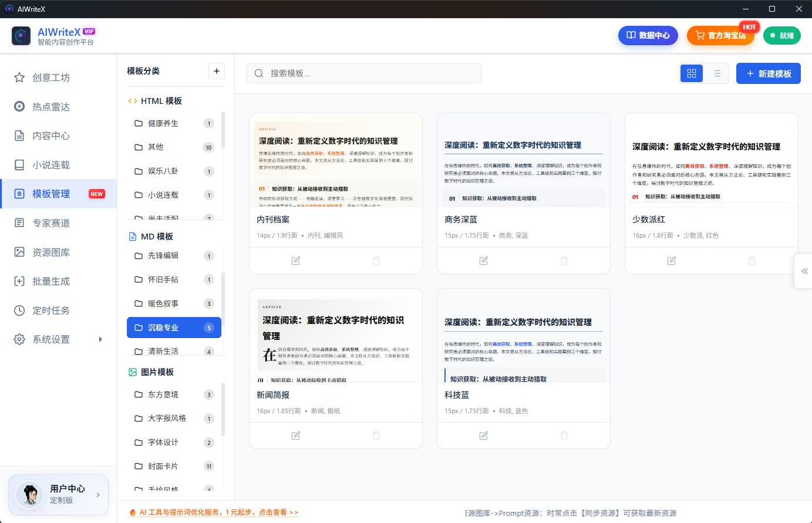This screenshot has height=523, width=812.
Task: Open 数据中心
Action: click(x=648, y=35)
